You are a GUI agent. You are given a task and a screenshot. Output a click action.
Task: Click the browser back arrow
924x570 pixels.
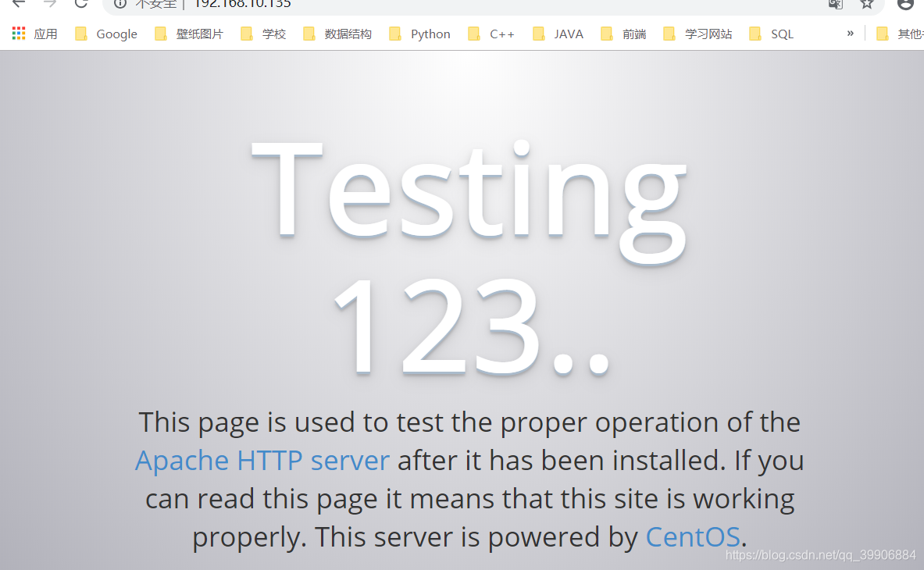19,3
